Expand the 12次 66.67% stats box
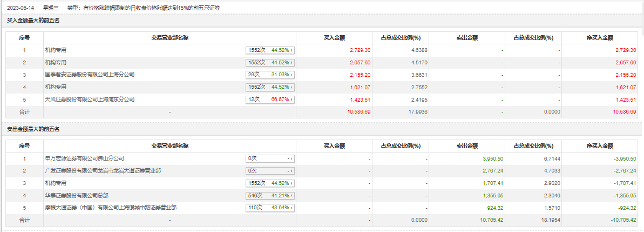This screenshot has height=232, width=644. click(x=270, y=100)
